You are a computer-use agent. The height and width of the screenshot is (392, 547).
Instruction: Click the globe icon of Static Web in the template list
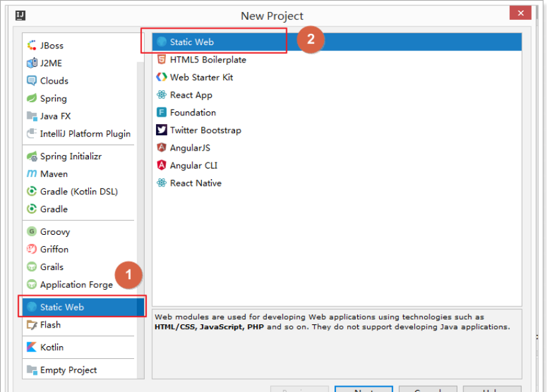pos(161,42)
